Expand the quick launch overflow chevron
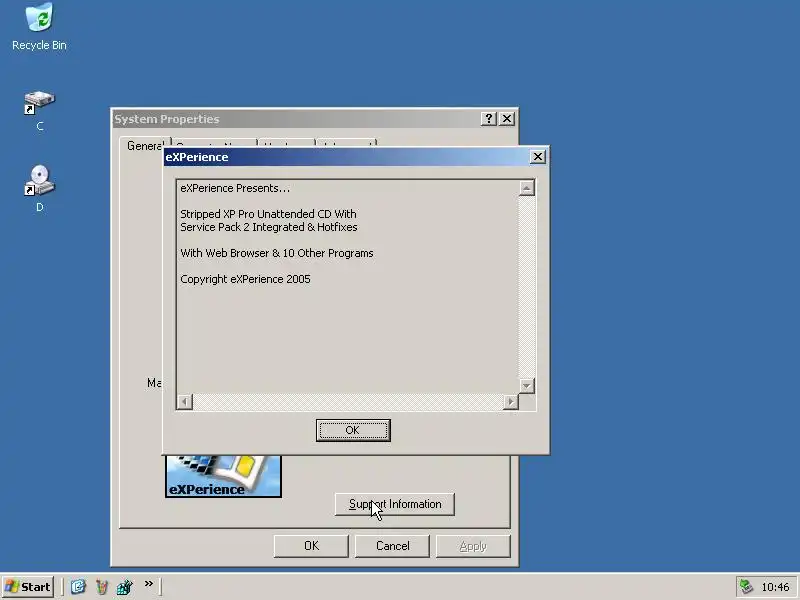The width and height of the screenshot is (800, 600). coord(148,584)
